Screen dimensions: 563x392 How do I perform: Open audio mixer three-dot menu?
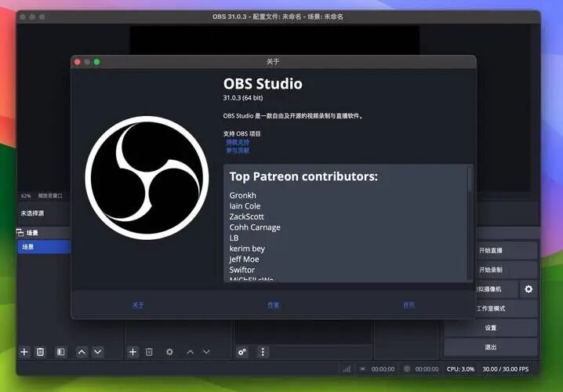click(x=263, y=352)
